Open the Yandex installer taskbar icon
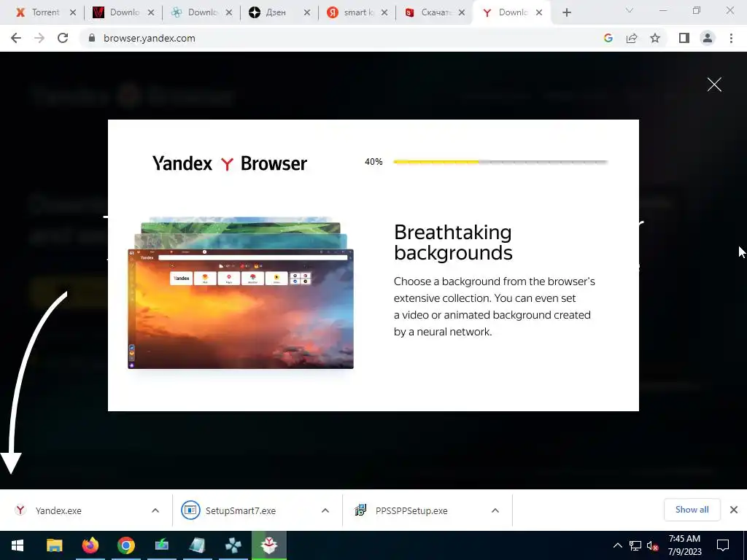Image resolution: width=747 pixels, height=560 pixels. point(269,545)
